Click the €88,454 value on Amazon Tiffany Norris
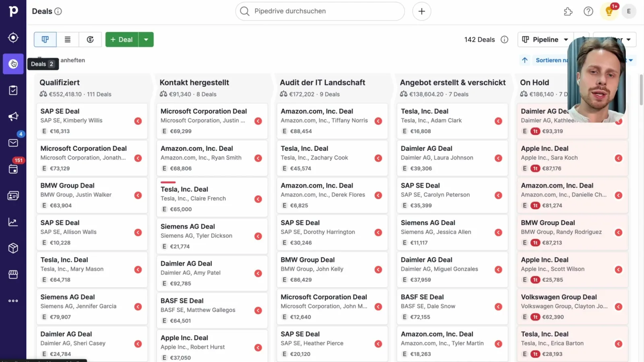This screenshot has width=644, height=362. pyautogui.click(x=301, y=131)
